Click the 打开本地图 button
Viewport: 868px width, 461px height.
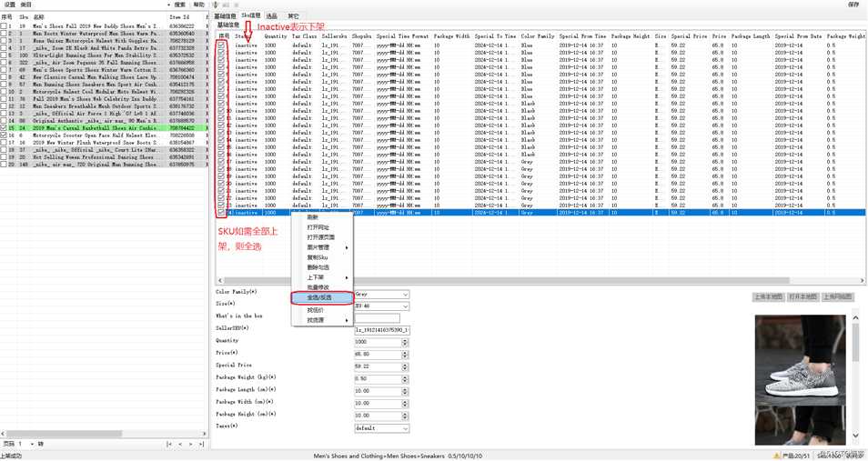pyautogui.click(x=802, y=296)
